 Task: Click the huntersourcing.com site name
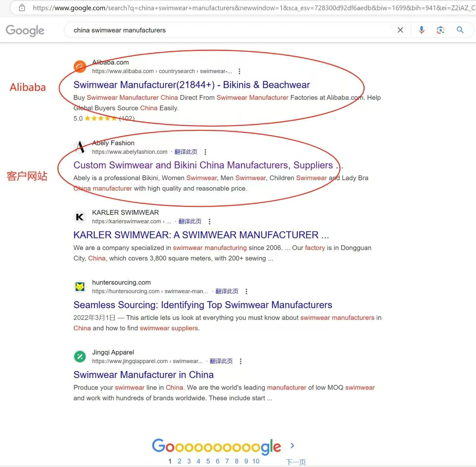[x=121, y=282]
